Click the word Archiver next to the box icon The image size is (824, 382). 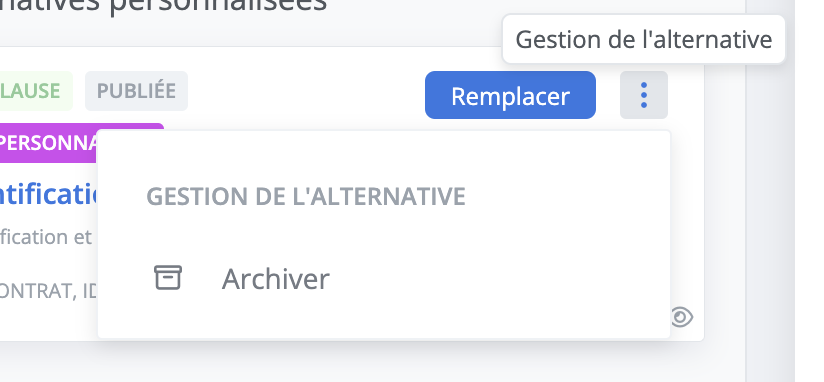[x=276, y=278]
